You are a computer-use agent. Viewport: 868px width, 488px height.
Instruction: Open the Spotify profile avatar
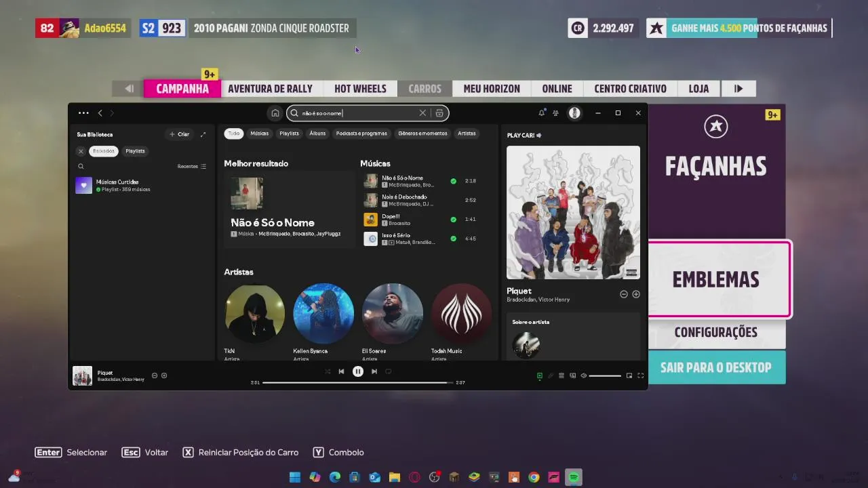(x=574, y=113)
